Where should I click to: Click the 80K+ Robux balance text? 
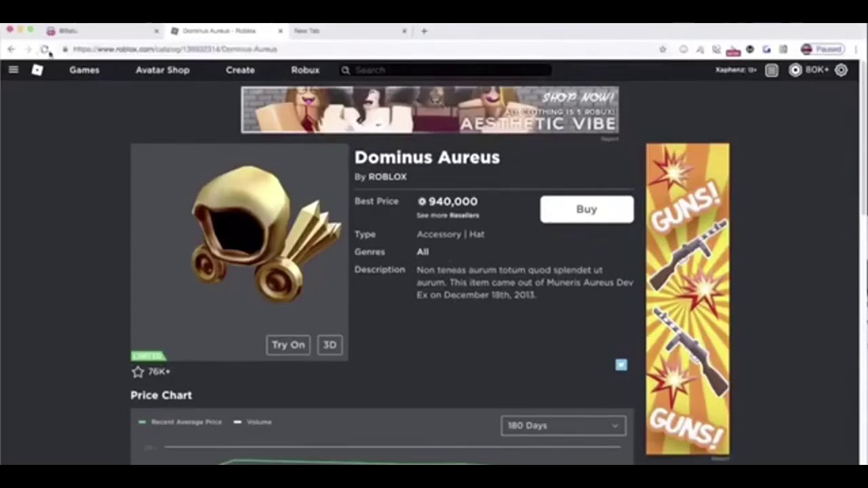pyautogui.click(x=816, y=70)
